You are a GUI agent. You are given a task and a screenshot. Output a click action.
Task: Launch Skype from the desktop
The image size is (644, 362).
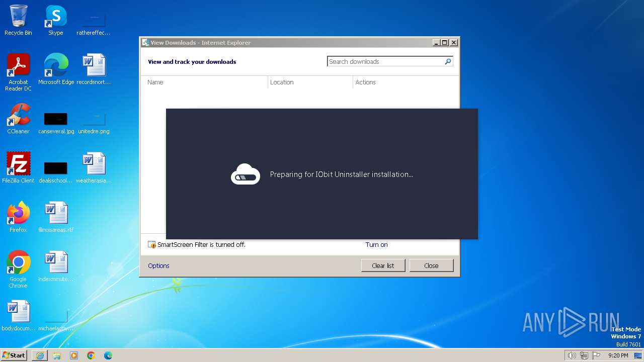(55, 20)
